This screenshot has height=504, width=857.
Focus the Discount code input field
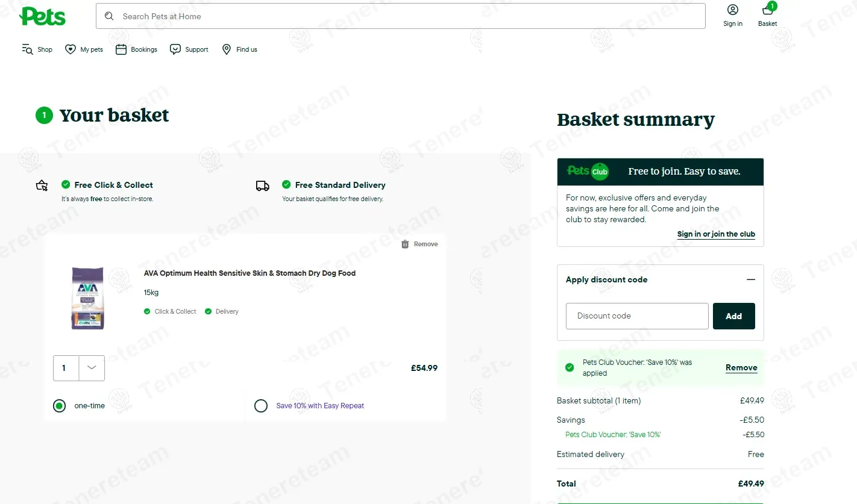[x=636, y=316]
